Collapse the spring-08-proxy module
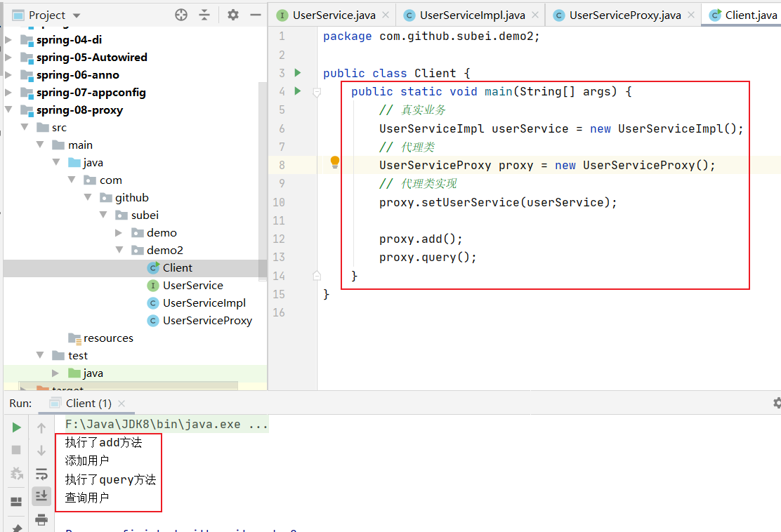Viewport: 781px width, 532px height. [x=8, y=110]
